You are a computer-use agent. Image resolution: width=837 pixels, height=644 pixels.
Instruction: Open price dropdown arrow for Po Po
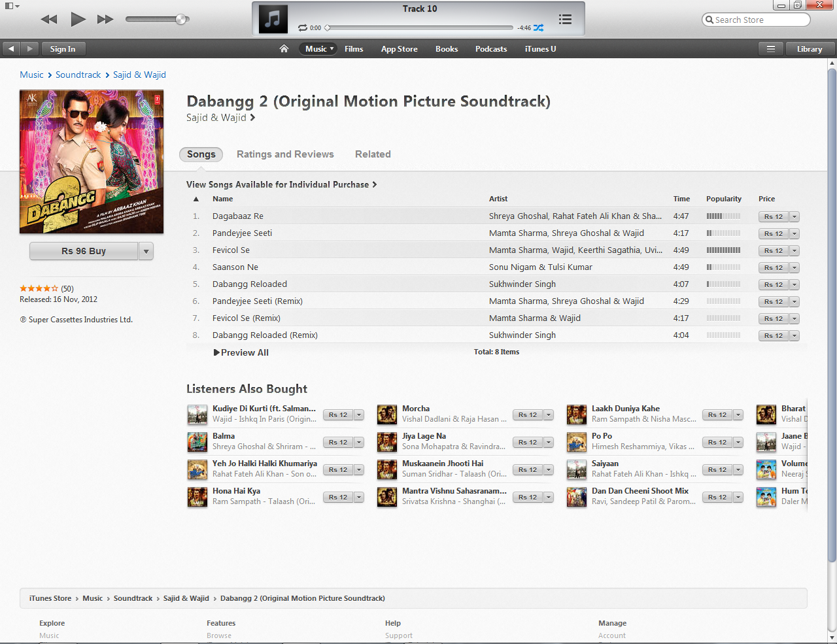(738, 442)
